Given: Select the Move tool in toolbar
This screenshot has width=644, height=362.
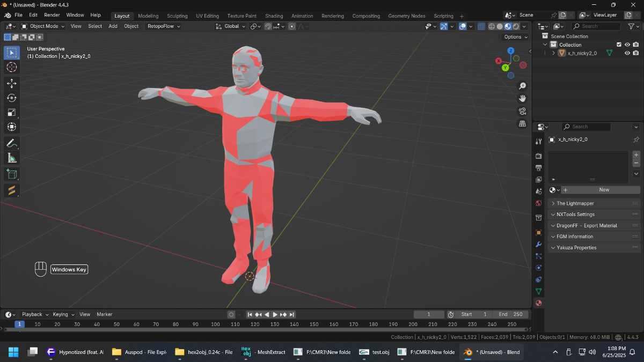Looking at the screenshot, I should tap(12, 83).
